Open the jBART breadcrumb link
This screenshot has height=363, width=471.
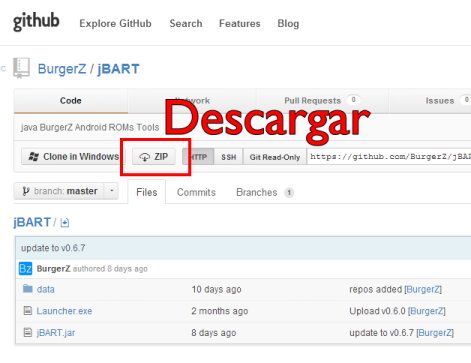[32, 222]
